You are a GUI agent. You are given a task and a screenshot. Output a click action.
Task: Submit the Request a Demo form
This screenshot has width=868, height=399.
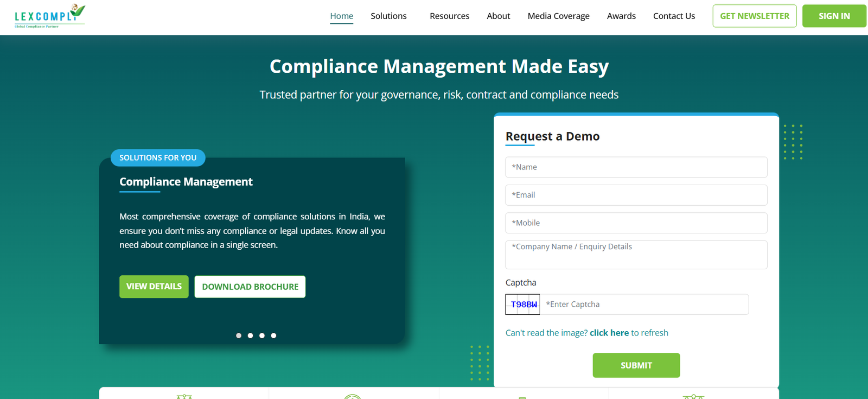click(x=636, y=365)
